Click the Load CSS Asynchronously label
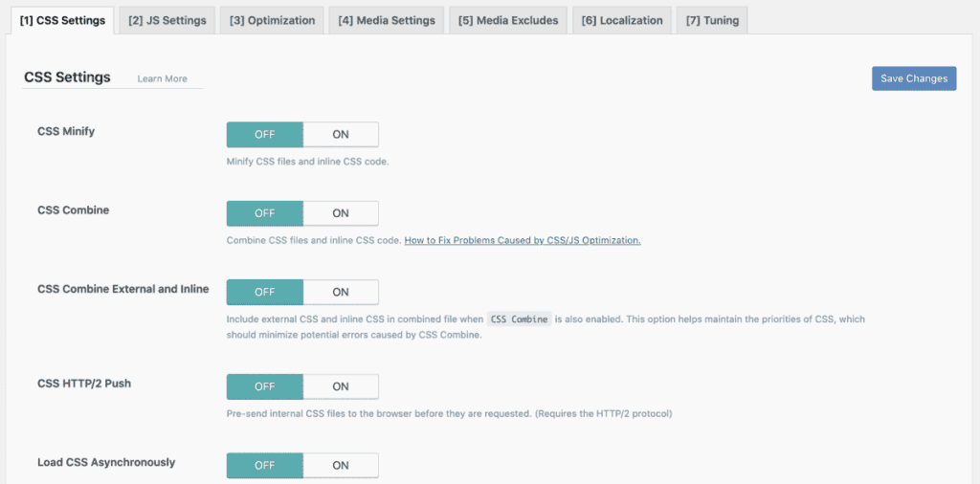The height and width of the screenshot is (484, 980). [x=106, y=462]
